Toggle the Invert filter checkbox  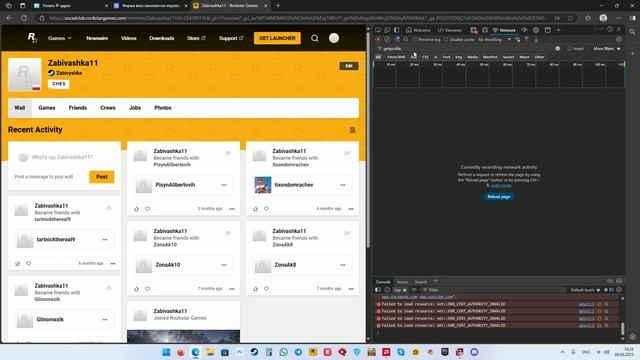point(569,49)
